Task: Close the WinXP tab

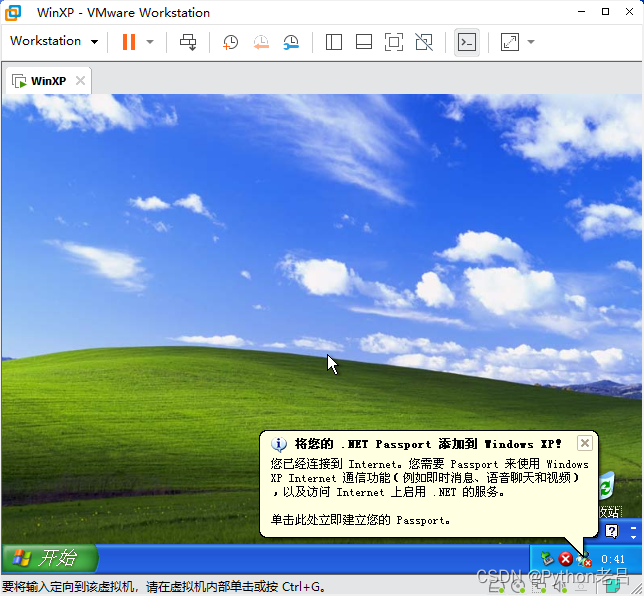Action: pos(80,81)
